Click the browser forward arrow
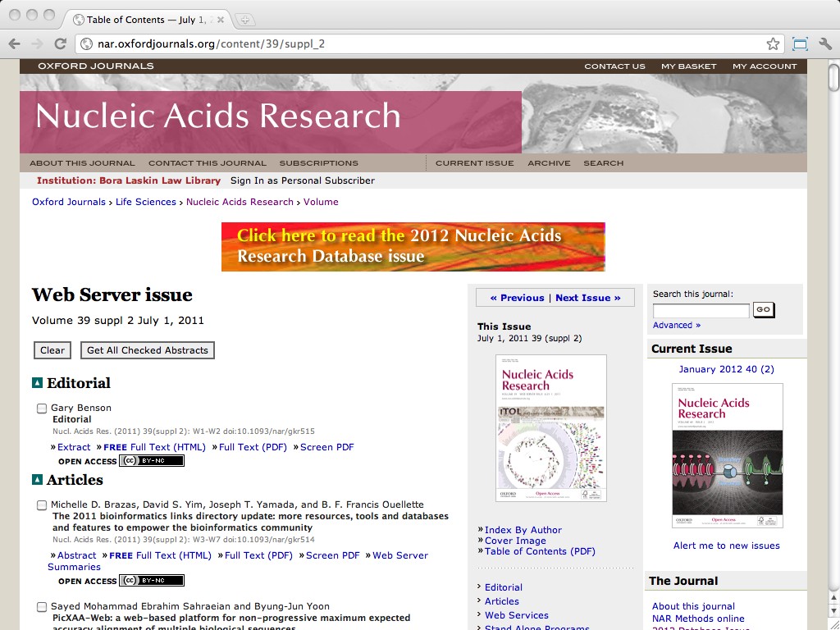This screenshot has height=630, width=840. click(37, 44)
